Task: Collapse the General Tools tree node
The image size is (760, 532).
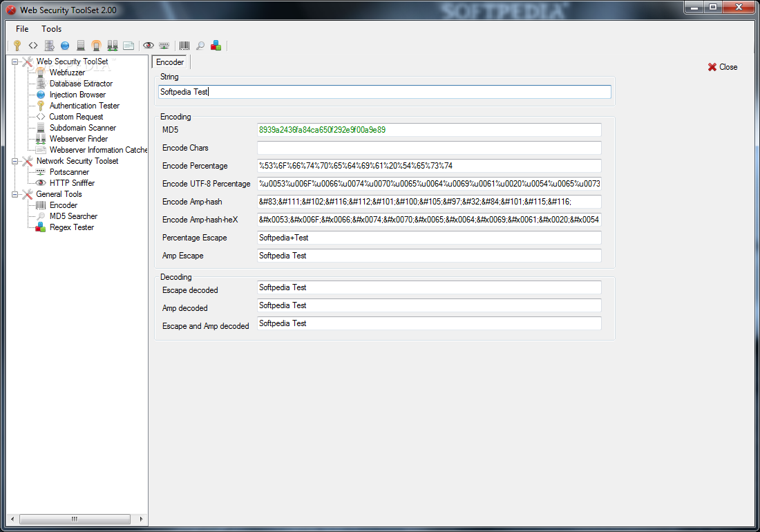Action: coord(15,194)
